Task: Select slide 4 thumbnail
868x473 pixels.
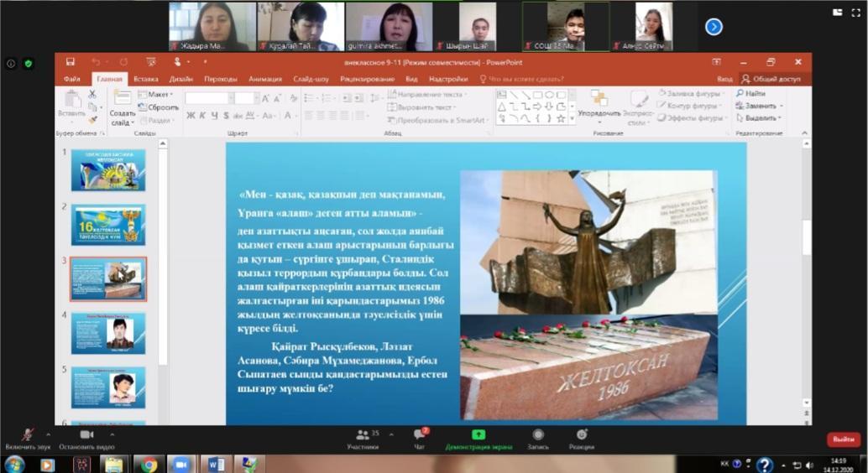Action: 108,333
